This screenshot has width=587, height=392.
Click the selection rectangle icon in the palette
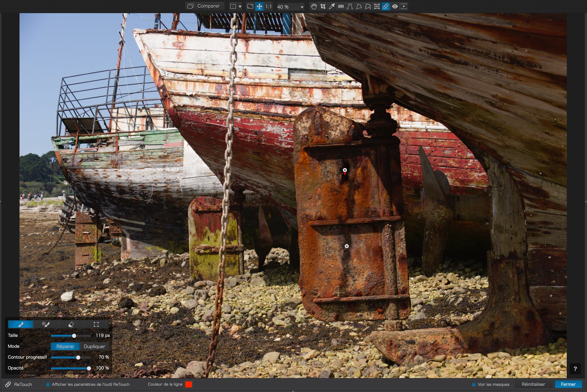tap(96, 324)
